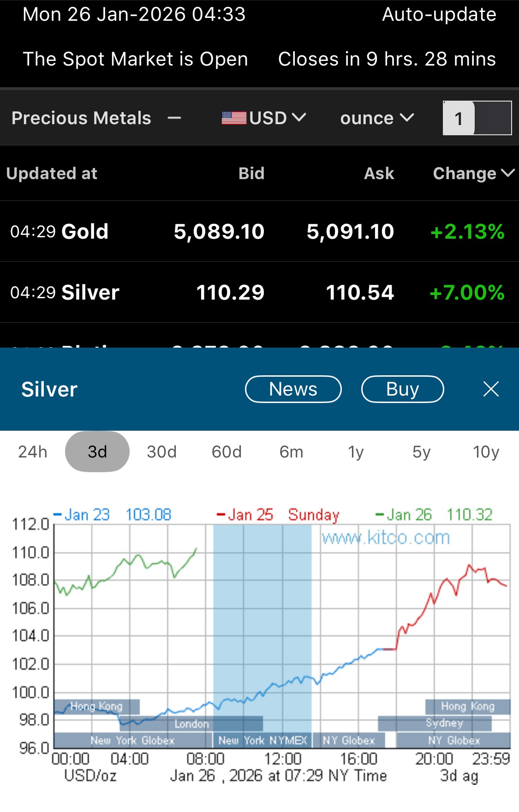The width and height of the screenshot is (519, 812).
Task: Click the quantity input field
Action: 477,118
